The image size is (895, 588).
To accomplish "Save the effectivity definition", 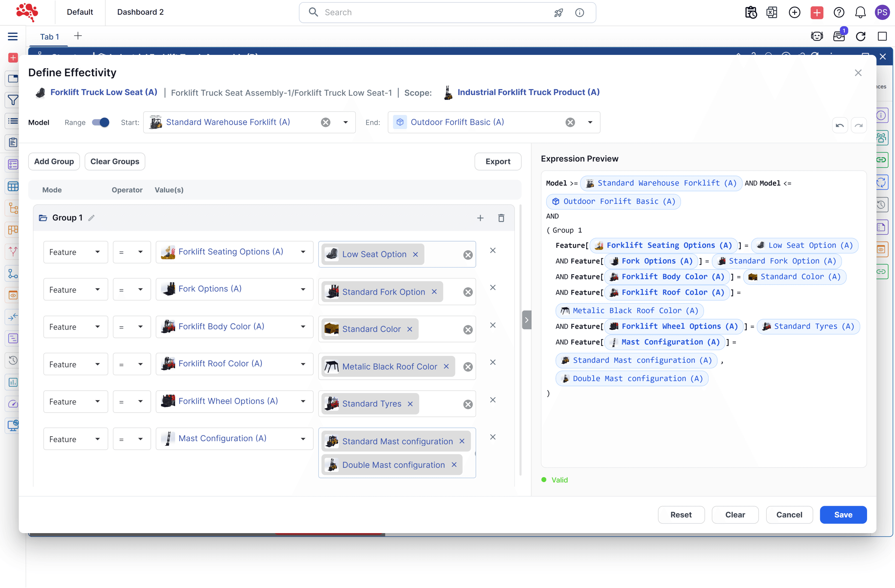I will (x=843, y=515).
